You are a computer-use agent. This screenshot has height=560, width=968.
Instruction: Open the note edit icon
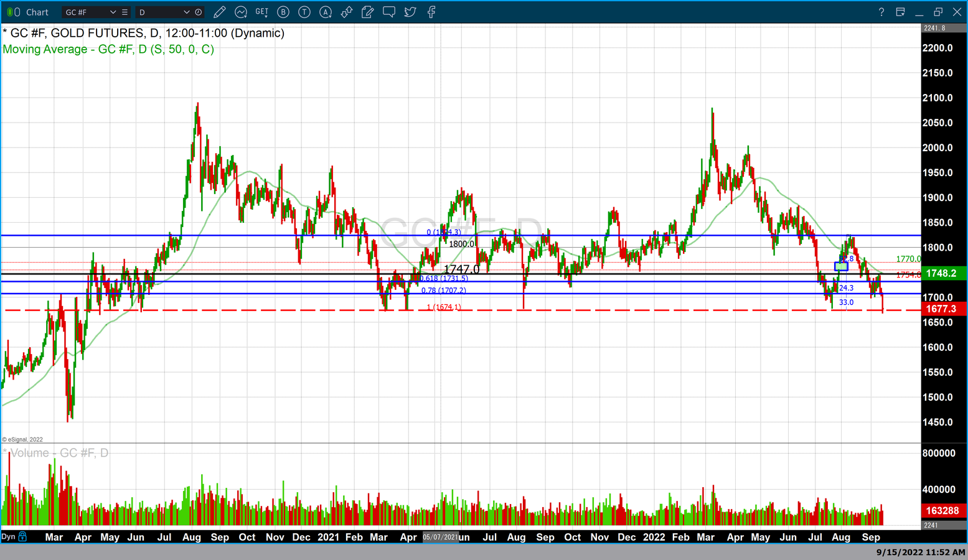coord(368,12)
